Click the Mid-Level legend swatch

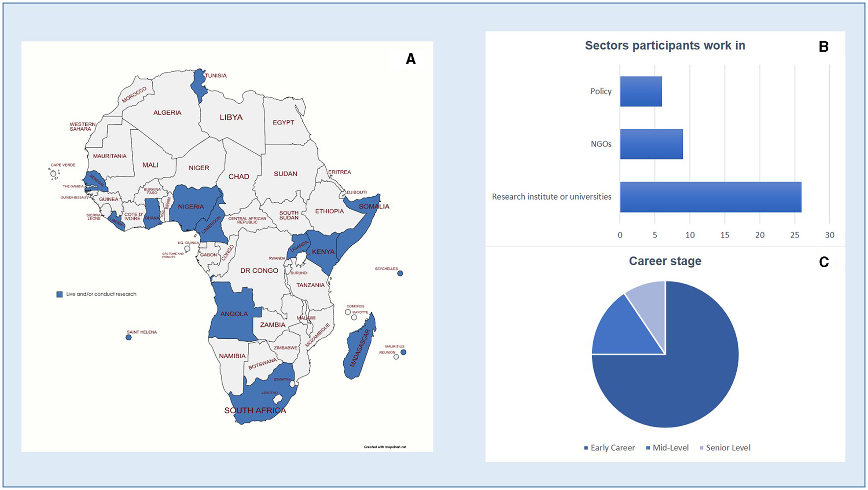click(648, 448)
